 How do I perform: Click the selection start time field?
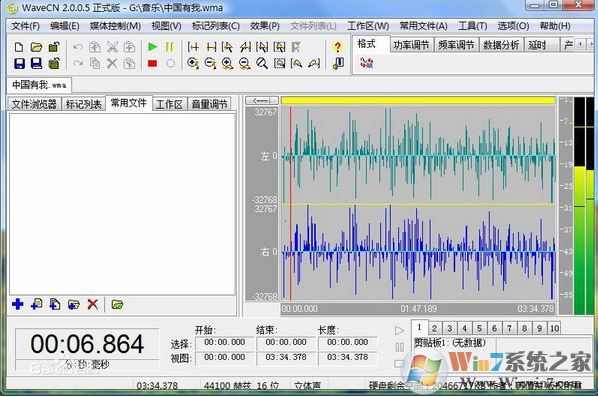tap(225, 342)
